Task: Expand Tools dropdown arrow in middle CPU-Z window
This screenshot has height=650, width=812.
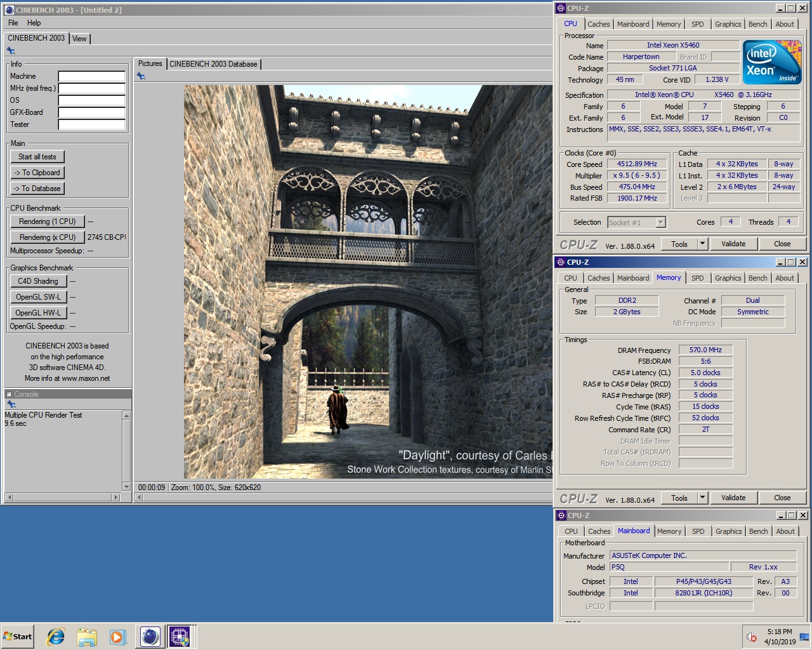Action: 702,498
